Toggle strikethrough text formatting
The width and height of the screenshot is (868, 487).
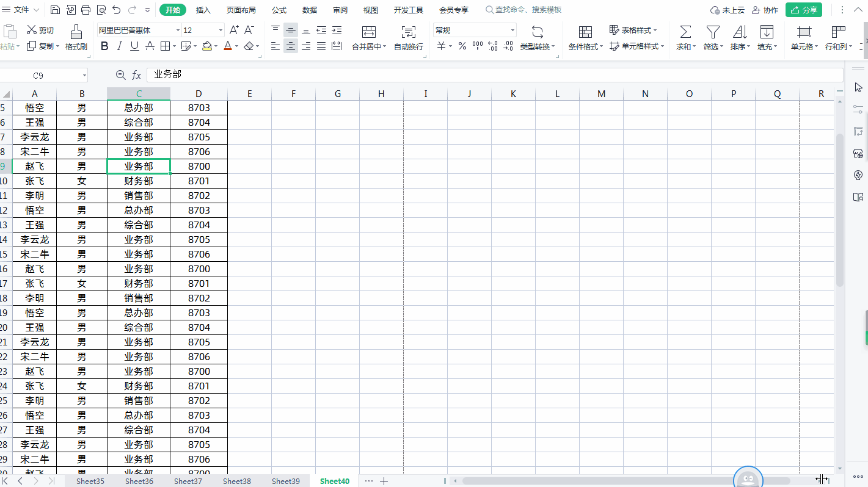(x=150, y=46)
